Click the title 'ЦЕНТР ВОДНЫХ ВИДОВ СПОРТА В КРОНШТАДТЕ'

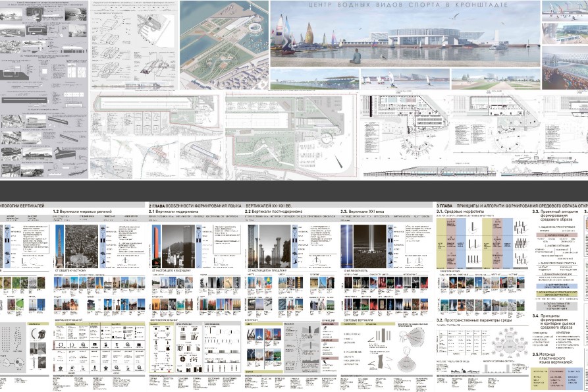coord(404,6)
